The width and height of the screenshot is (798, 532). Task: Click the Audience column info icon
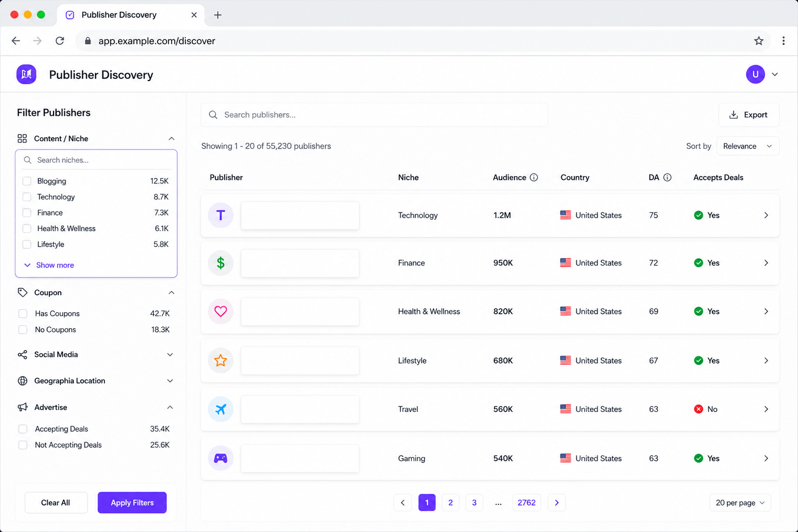[534, 178]
